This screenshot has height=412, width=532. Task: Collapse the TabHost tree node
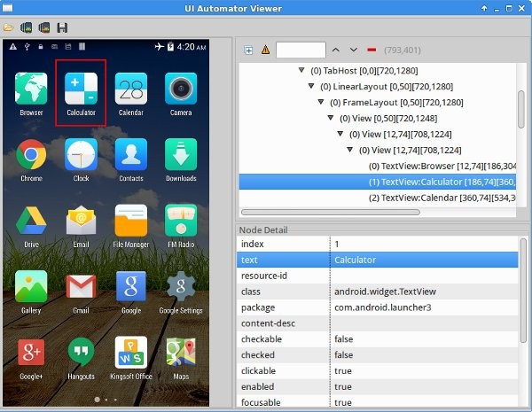301,70
